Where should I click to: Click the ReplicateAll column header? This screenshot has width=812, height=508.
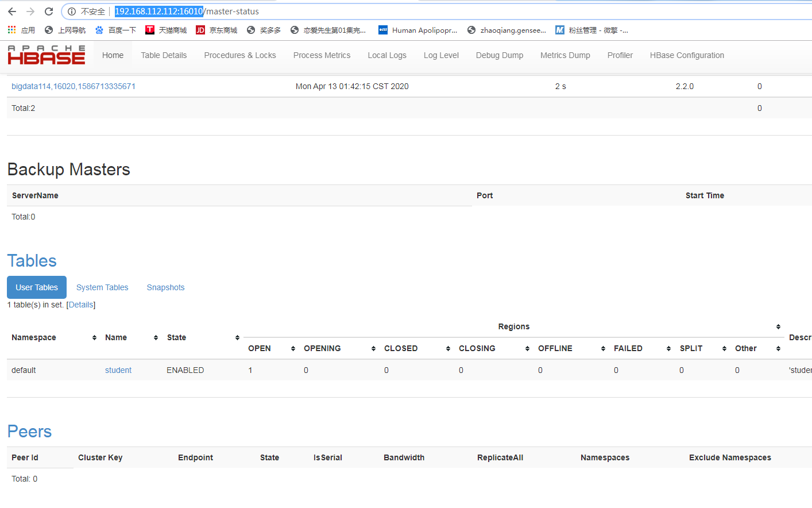pyautogui.click(x=500, y=457)
